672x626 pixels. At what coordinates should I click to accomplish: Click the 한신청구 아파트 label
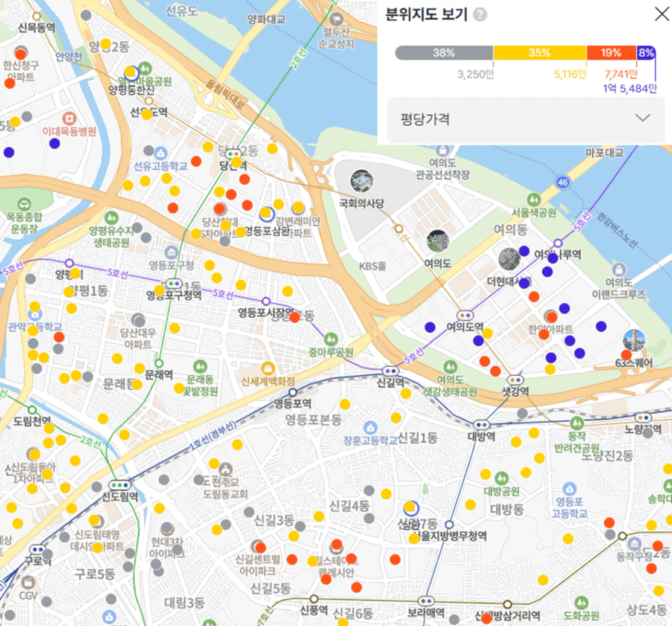(x=21, y=71)
